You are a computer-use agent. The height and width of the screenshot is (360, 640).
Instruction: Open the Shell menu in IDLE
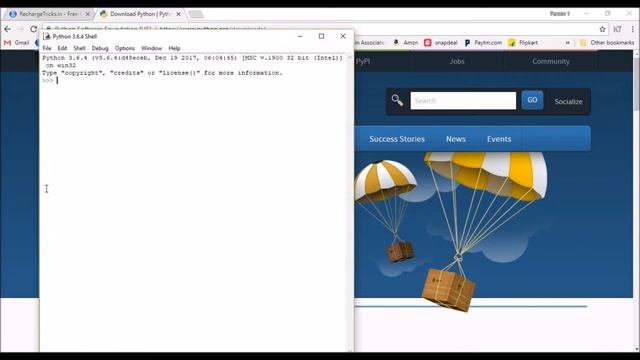pyautogui.click(x=79, y=48)
